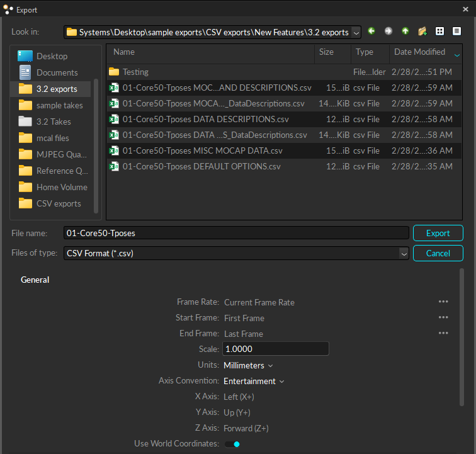Viewport: 476px width, 454px height.
Task: Go up to the parent directory
Action: (405, 31)
